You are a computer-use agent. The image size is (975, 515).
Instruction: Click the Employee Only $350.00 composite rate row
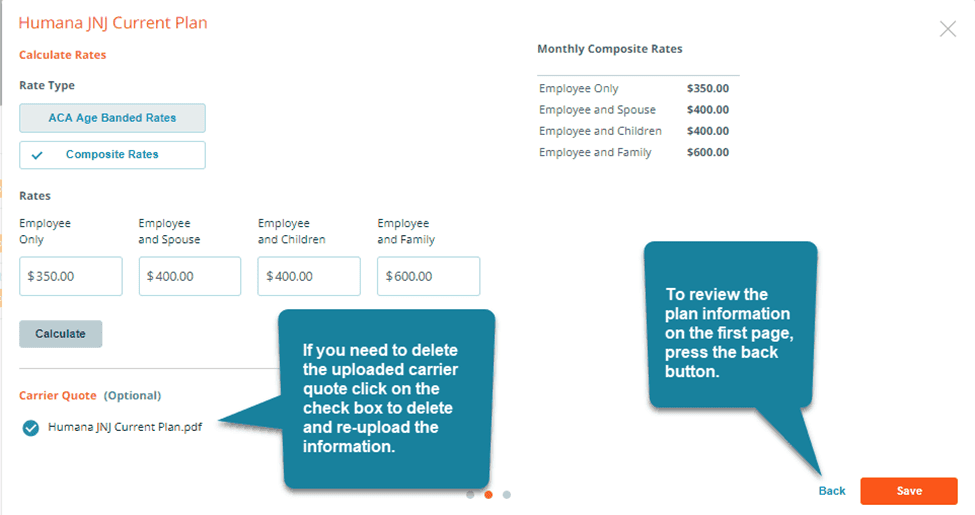pos(634,88)
